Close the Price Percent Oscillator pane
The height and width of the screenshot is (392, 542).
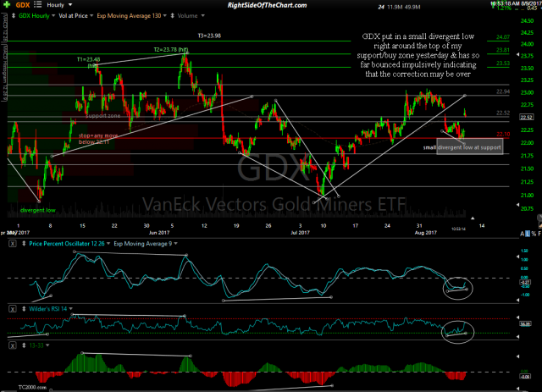tap(13, 243)
